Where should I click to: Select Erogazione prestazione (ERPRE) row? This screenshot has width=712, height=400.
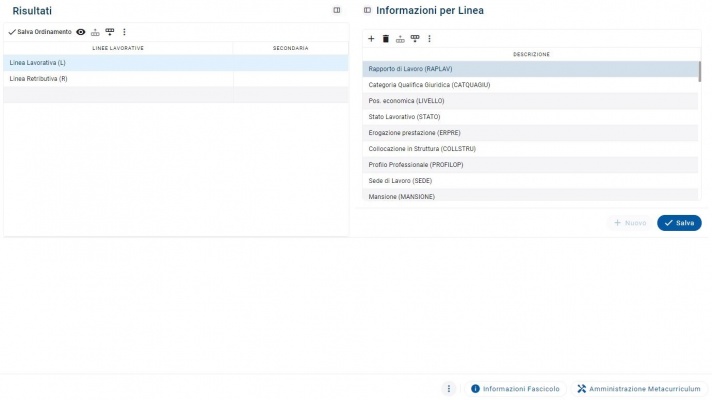(530, 133)
